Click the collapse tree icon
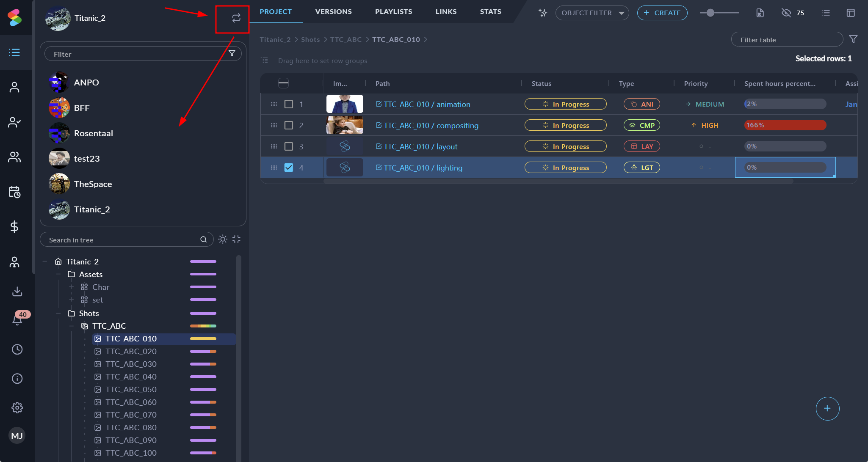Viewport: 868px width, 462px height. [236, 239]
